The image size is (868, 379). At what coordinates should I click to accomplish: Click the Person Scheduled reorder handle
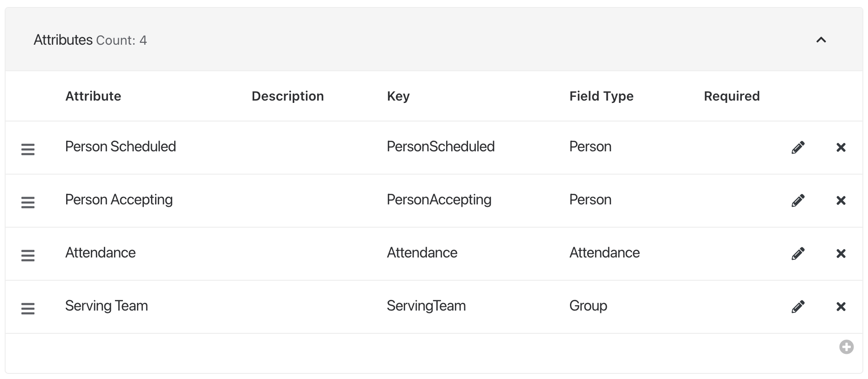pos(28,149)
